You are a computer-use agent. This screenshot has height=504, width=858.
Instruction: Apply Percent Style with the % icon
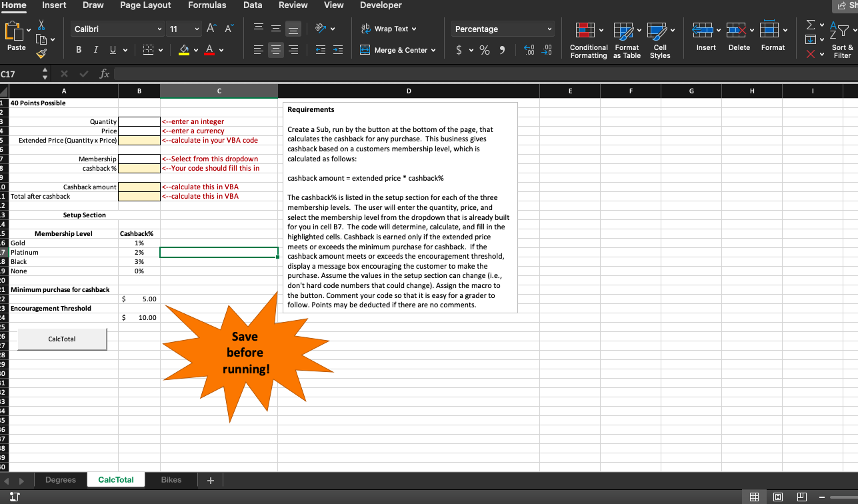click(485, 50)
